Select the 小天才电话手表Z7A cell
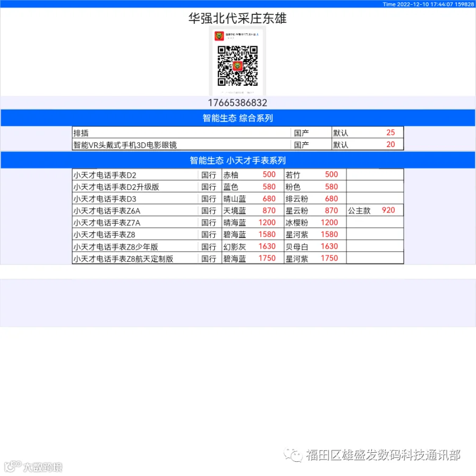The width and height of the screenshot is (476, 476). (135, 223)
